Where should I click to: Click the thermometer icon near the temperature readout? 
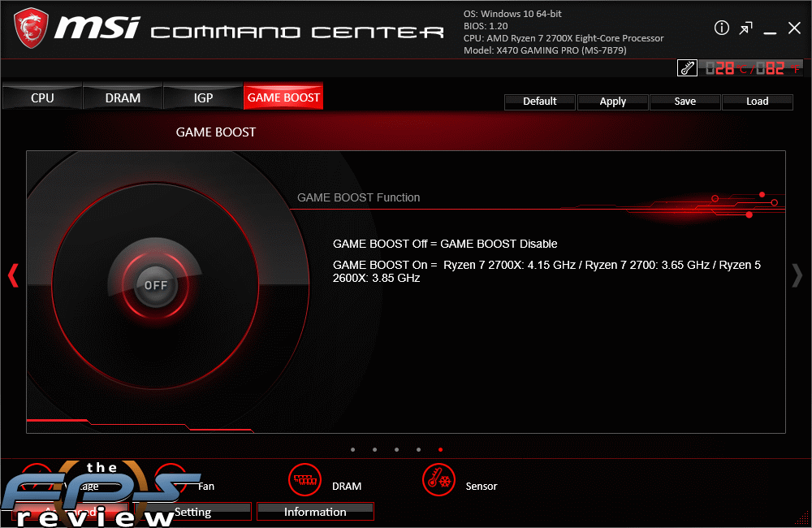pyautogui.click(x=686, y=67)
